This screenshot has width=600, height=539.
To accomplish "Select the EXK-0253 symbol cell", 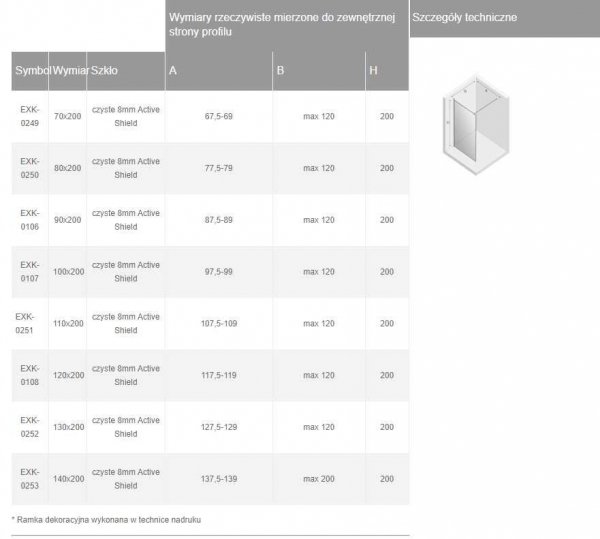I will tap(30, 479).
